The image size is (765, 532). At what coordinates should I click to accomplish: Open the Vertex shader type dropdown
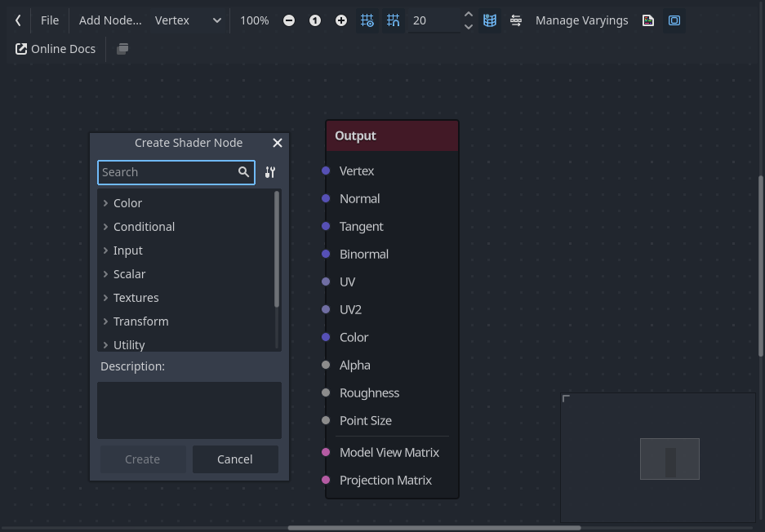pyautogui.click(x=188, y=20)
